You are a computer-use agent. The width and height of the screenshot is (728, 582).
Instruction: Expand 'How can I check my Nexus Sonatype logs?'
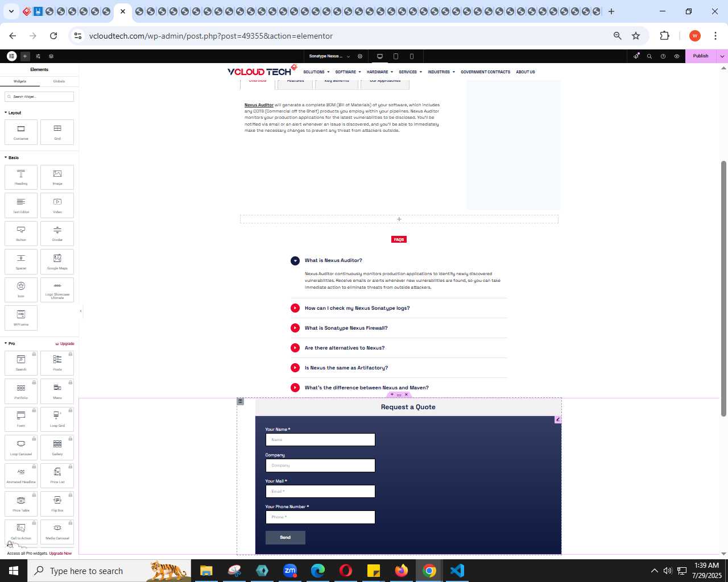[357, 308]
